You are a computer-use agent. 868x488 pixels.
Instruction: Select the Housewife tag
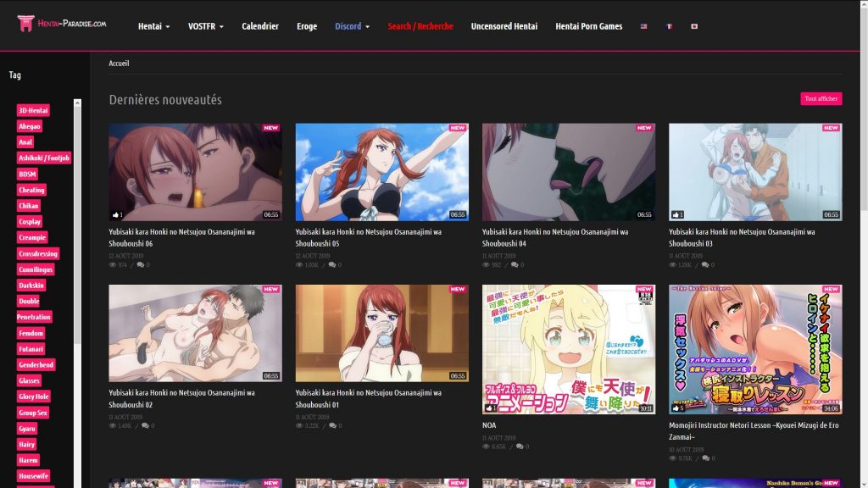tap(33, 476)
